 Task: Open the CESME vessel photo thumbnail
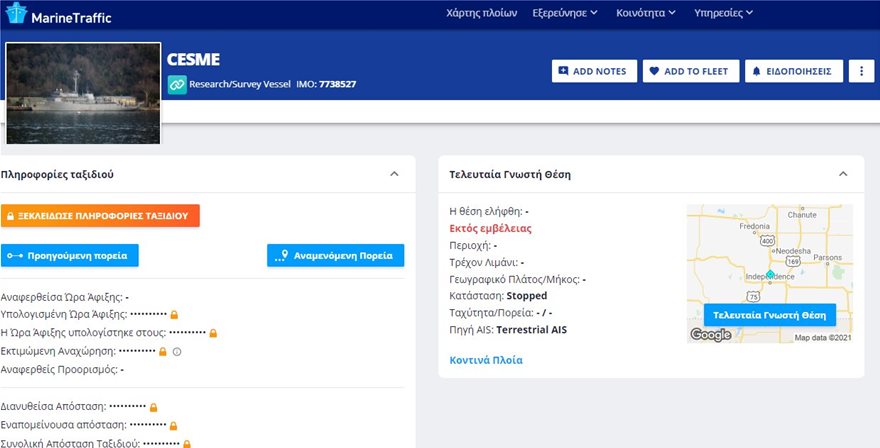pos(84,93)
